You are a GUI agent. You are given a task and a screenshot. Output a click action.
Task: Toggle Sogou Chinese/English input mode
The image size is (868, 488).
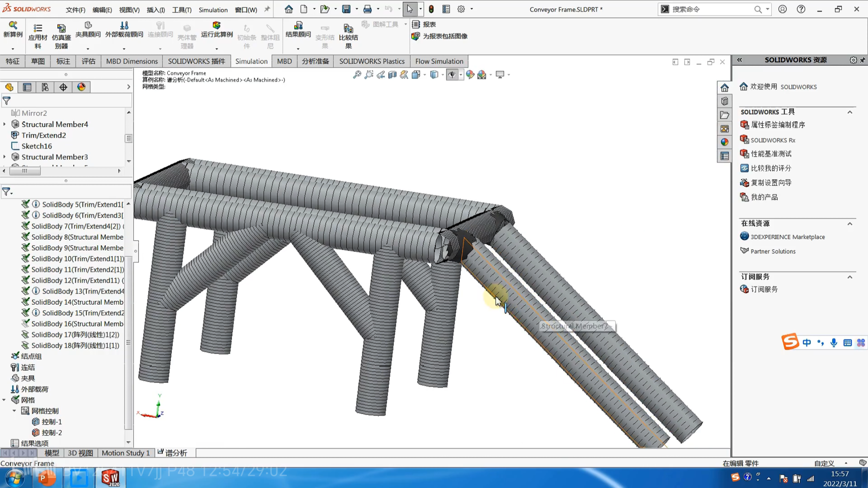pos(807,342)
